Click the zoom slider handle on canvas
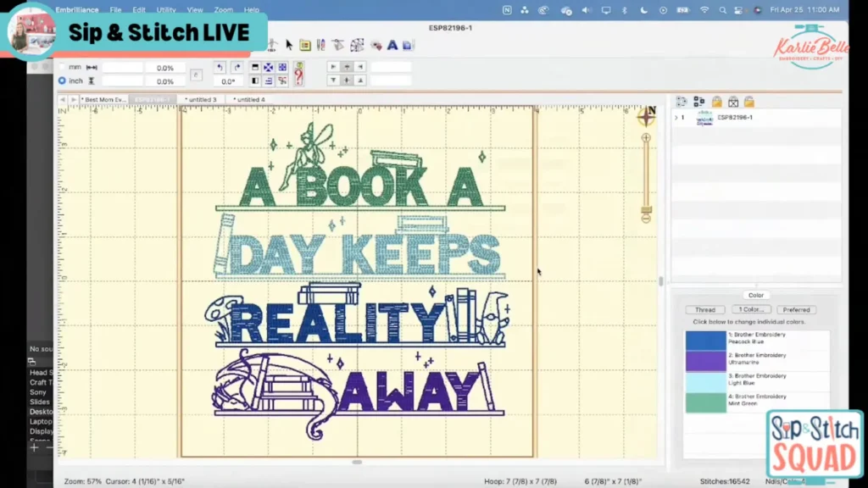 (646, 210)
